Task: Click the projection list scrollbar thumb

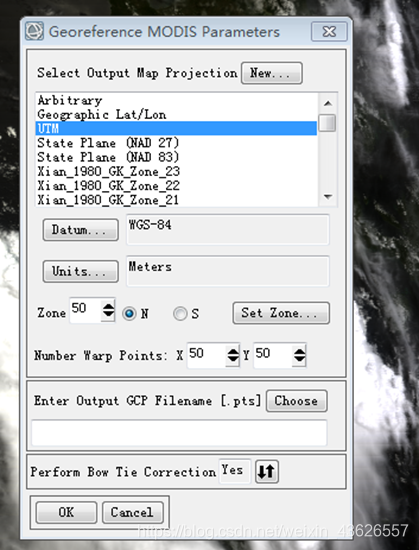Action: tap(328, 123)
